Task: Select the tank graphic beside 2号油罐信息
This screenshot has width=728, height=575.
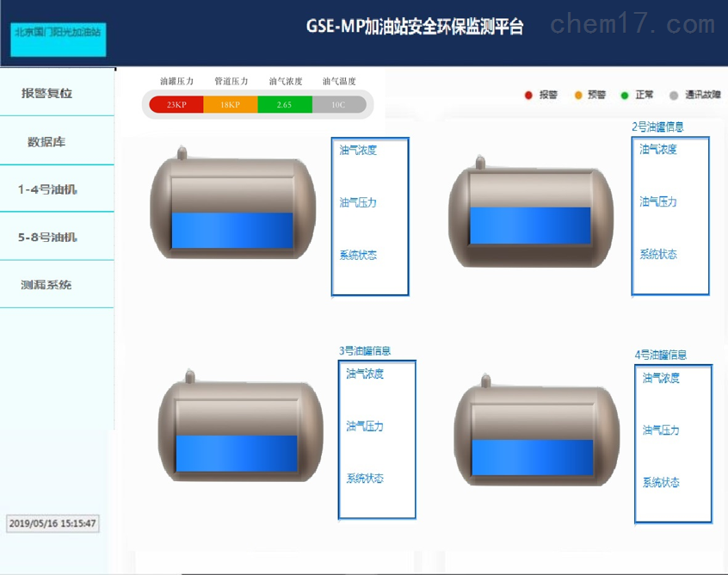Action: [x=531, y=213]
